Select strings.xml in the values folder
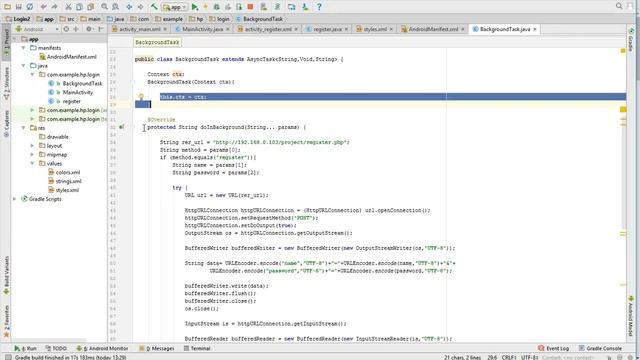The height and width of the screenshot is (360, 640). [x=64, y=181]
